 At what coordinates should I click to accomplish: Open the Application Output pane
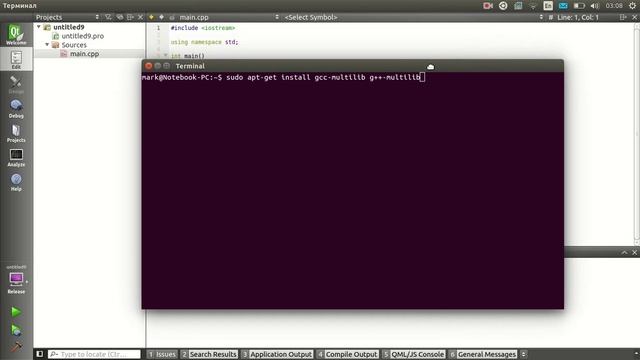pyautogui.click(x=277, y=354)
